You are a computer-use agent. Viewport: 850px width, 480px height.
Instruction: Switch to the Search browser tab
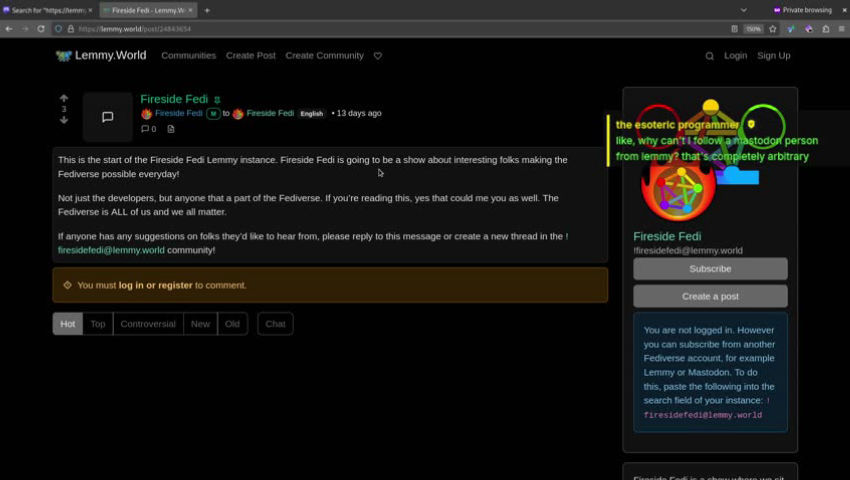click(x=48, y=10)
